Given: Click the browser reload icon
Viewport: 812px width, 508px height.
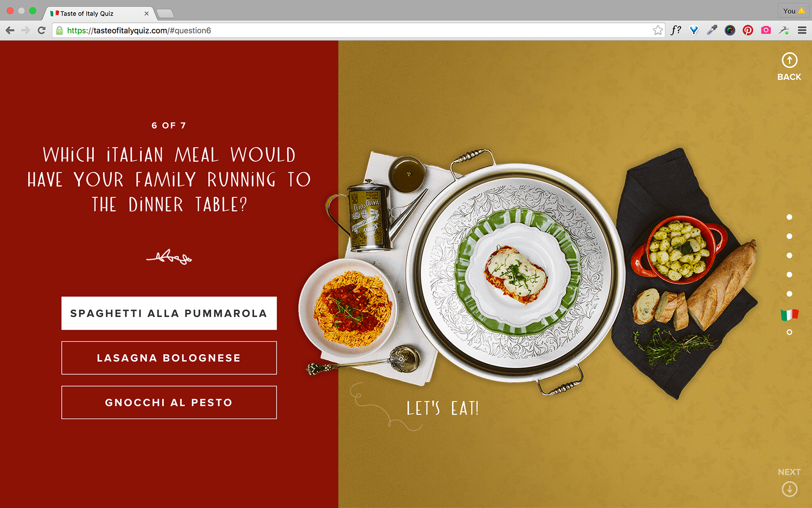Looking at the screenshot, I should 41,30.
